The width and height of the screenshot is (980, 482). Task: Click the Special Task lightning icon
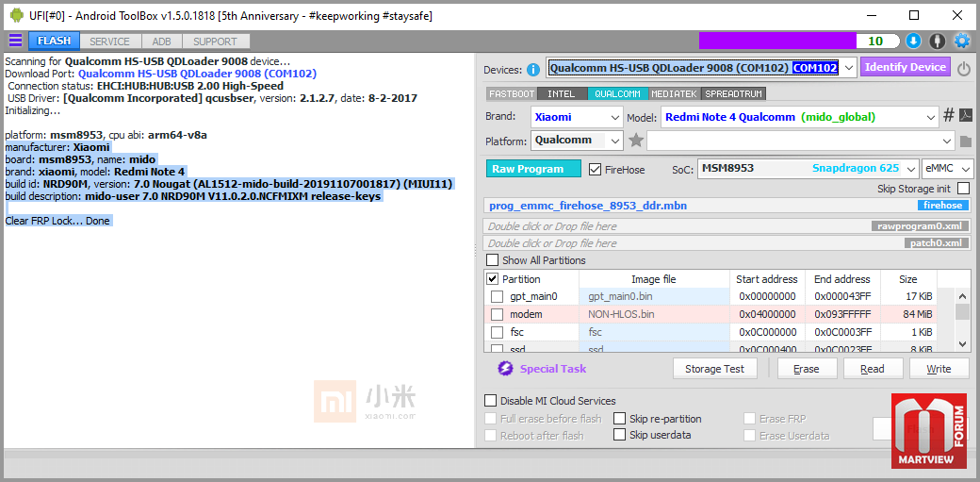505,369
